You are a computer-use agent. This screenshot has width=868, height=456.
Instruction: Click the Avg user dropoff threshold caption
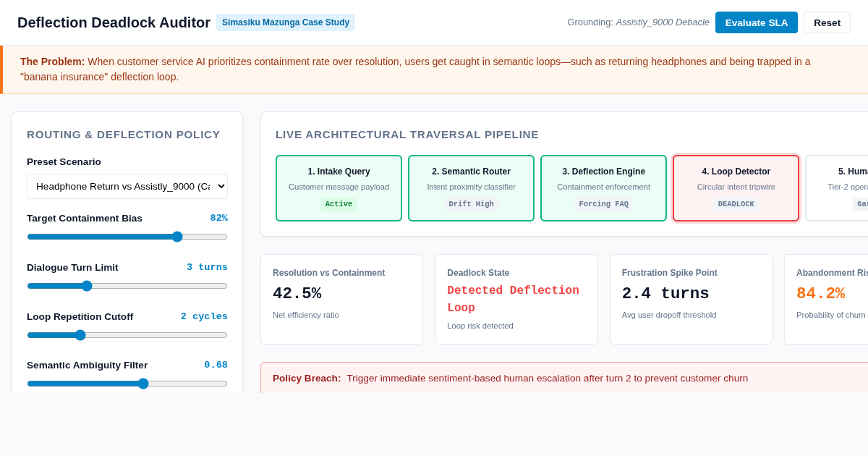tap(669, 315)
